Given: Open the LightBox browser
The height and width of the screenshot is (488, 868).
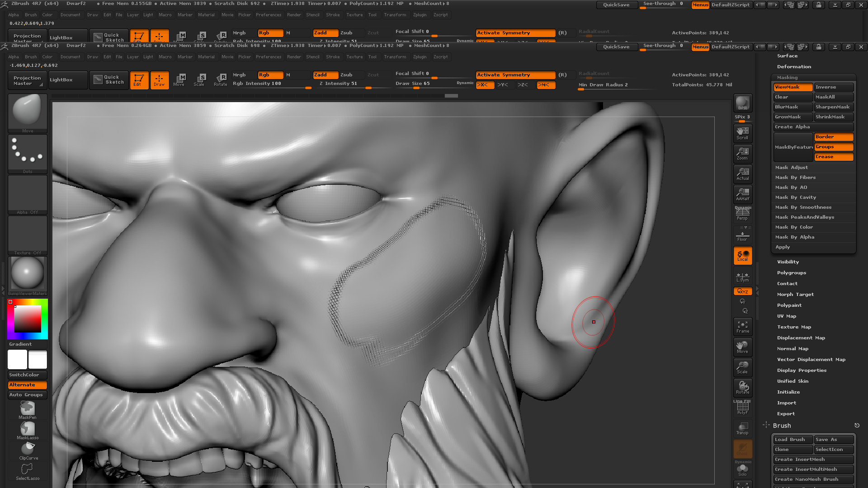Looking at the screenshot, I should click(x=68, y=80).
